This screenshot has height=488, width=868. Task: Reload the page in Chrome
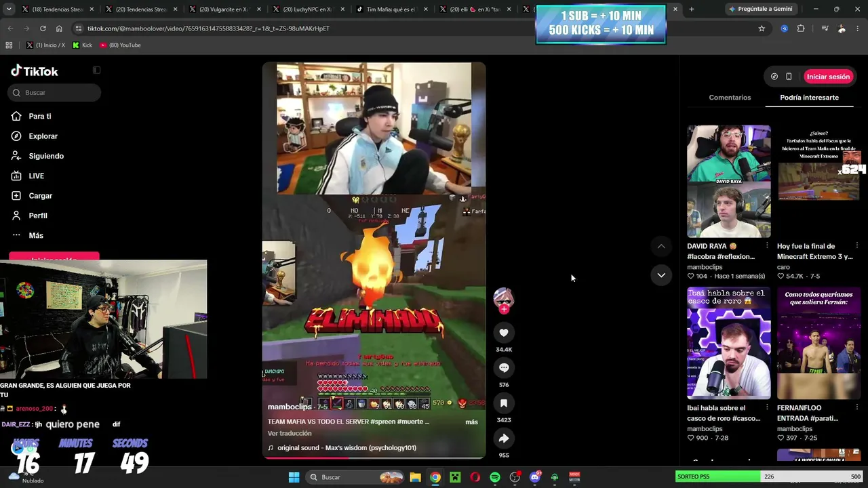pyautogui.click(x=43, y=28)
